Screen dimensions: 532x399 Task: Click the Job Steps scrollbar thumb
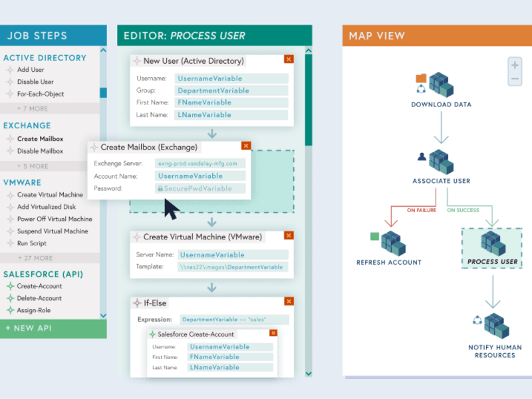[x=104, y=92]
